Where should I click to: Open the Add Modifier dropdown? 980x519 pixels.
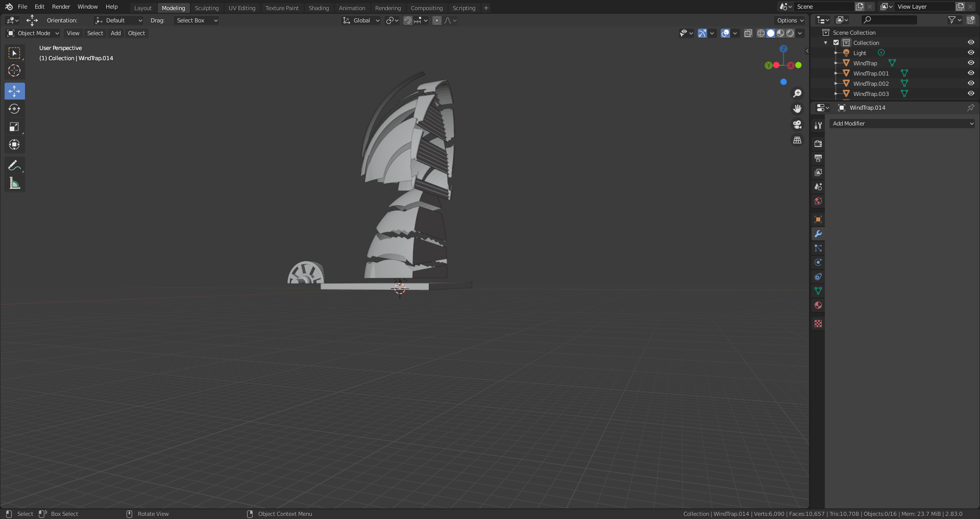tap(902, 123)
